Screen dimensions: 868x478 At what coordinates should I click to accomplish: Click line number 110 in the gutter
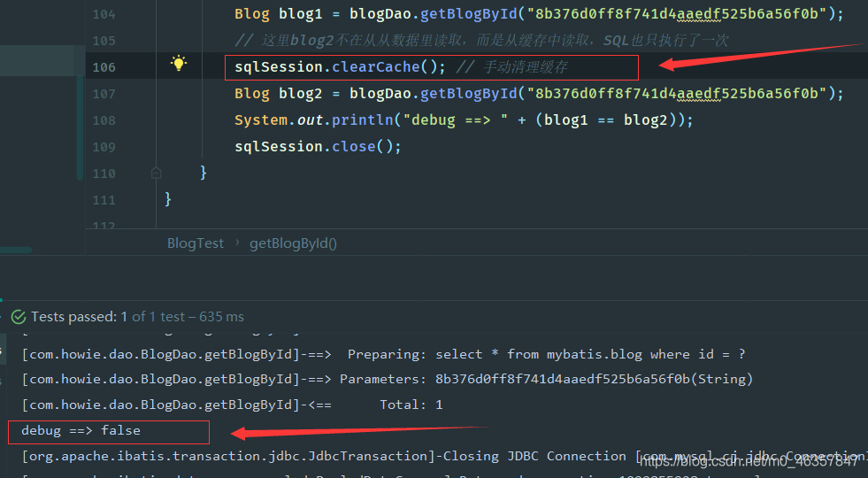tap(104, 173)
